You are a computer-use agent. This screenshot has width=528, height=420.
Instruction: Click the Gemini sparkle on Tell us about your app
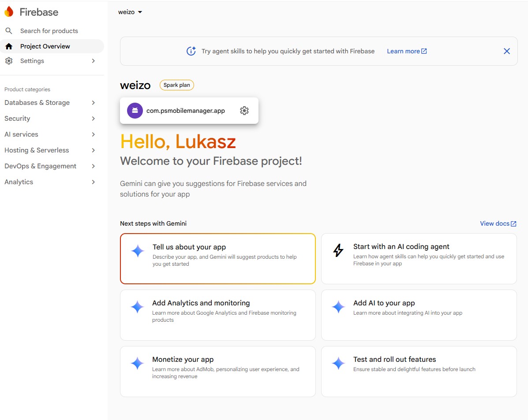click(138, 251)
